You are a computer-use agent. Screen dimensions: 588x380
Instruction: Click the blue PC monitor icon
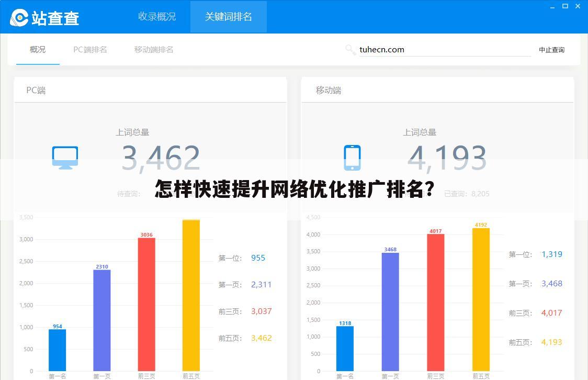(x=64, y=157)
